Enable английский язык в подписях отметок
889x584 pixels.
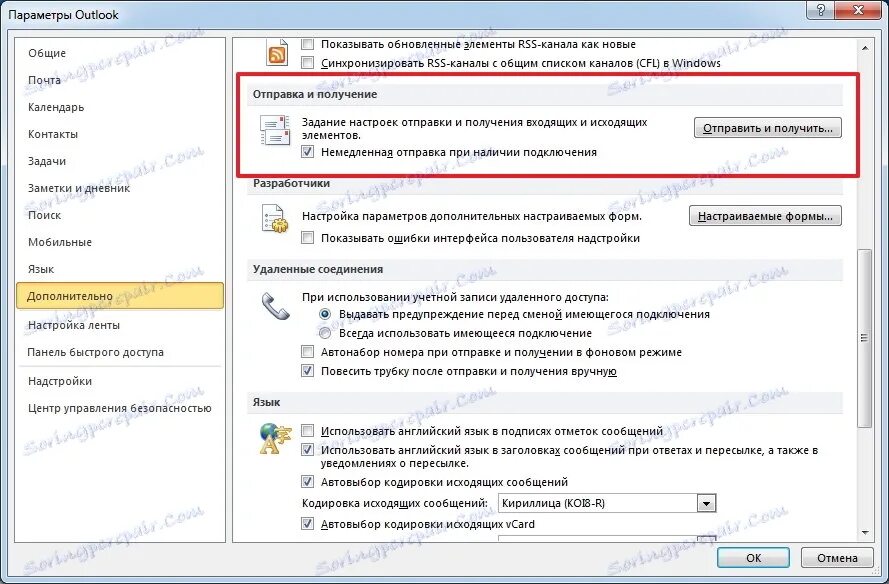click(x=307, y=431)
